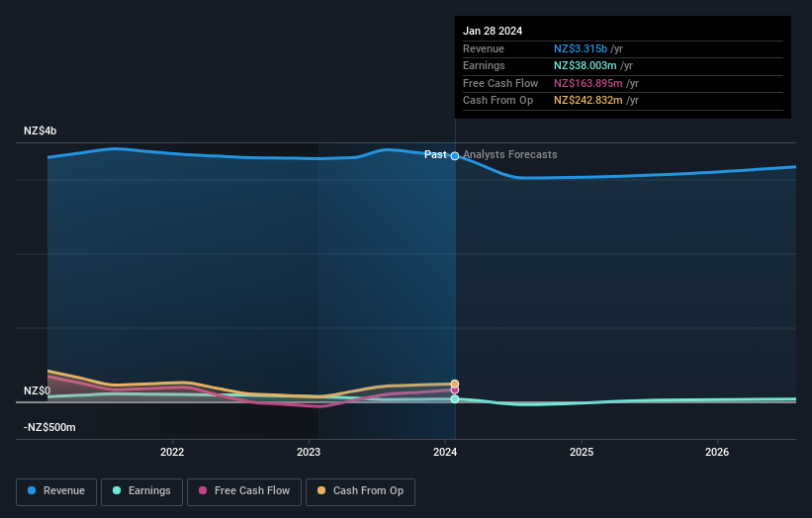Click the NZ$38.003m earnings value in tooltip
812x518 pixels.
(x=586, y=65)
